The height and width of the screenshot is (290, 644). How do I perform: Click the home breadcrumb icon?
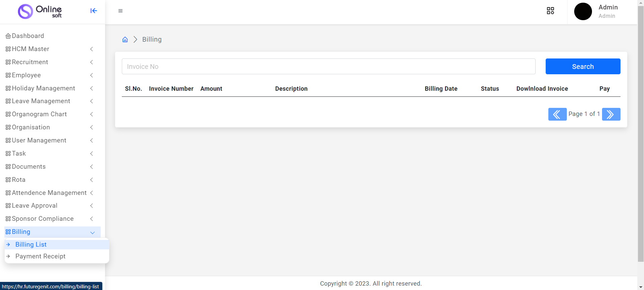point(125,40)
